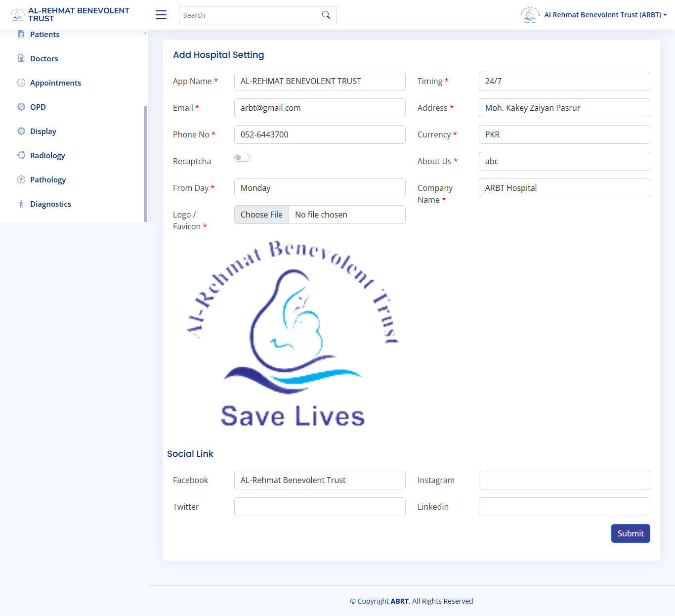Open the Radiology section icon
The width and height of the screenshot is (675, 616).
coord(21,155)
